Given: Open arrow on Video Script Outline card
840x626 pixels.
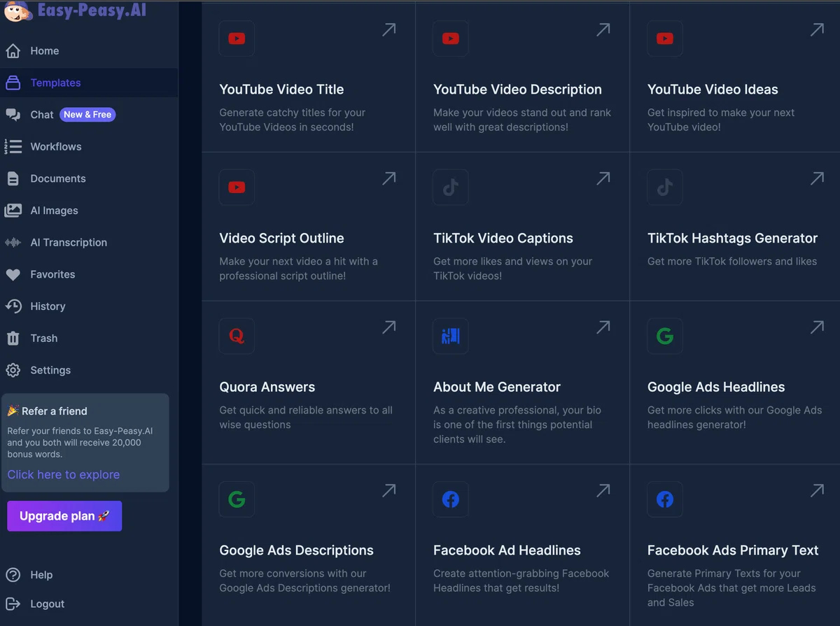Looking at the screenshot, I should tap(389, 178).
